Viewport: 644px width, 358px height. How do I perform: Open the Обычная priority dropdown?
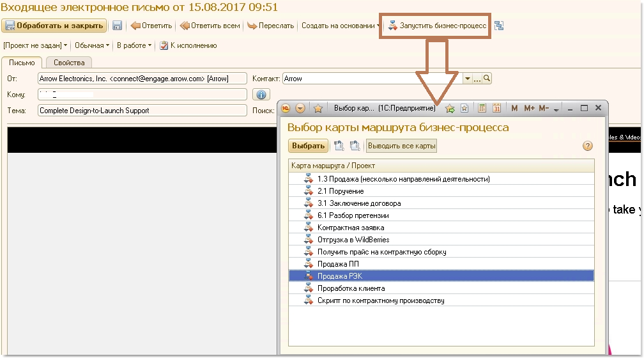pyautogui.click(x=92, y=45)
